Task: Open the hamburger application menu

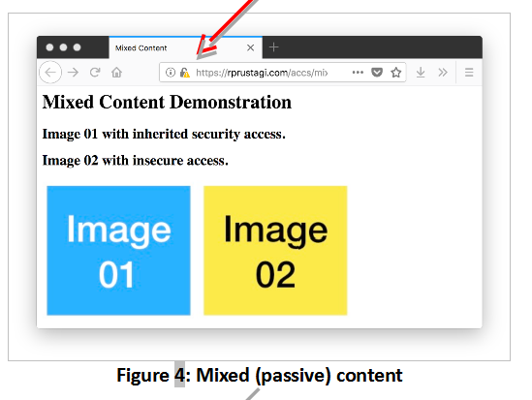Action: click(x=469, y=73)
